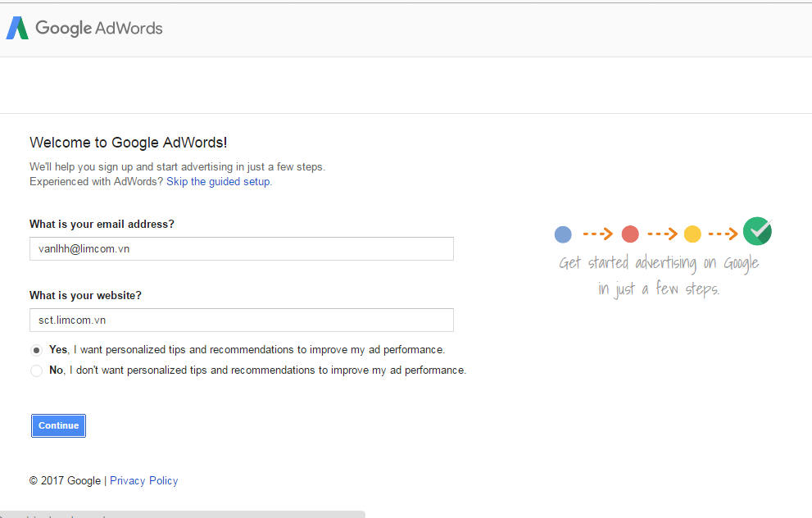Click the green checkmark circle
812x518 pixels.
(x=757, y=231)
